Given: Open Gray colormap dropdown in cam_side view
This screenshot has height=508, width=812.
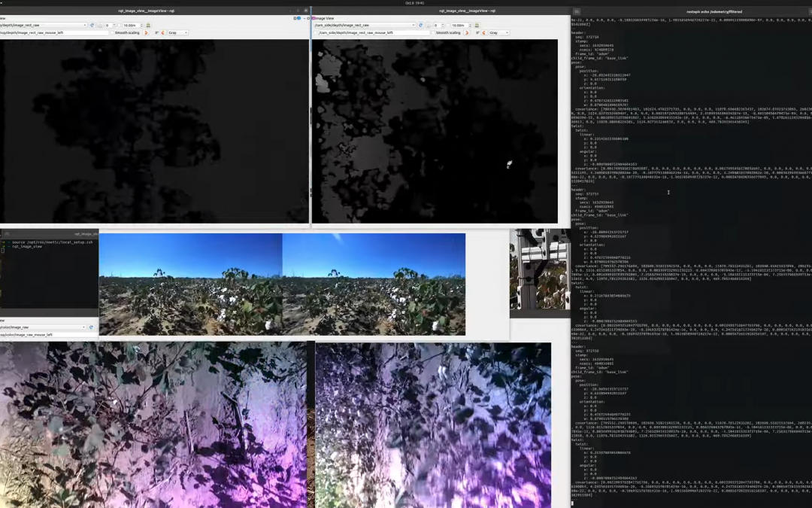Looking at the screenshot, I should (499, 32).
